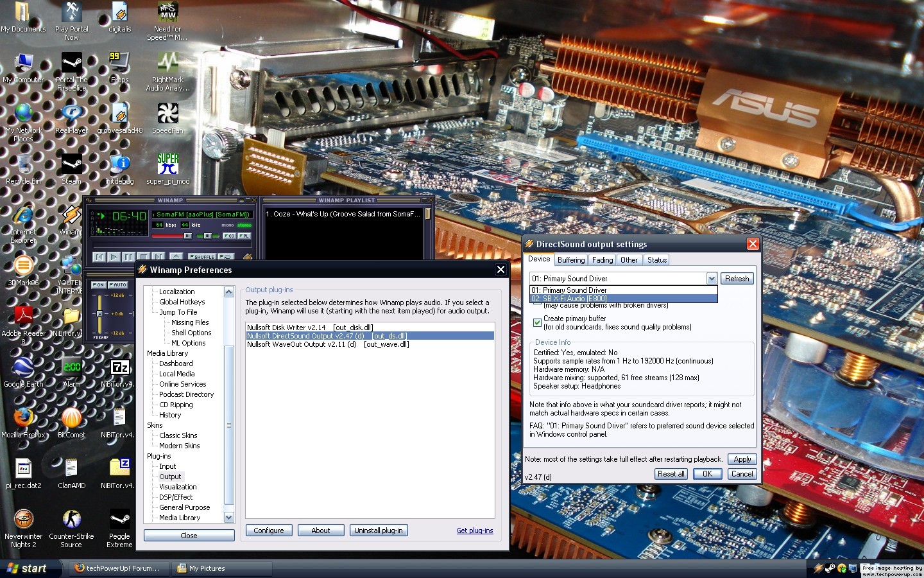The height and width of the screenshot is (578, 924).
Task: Select the Fraps desktop icon
Action: coord(119,67)
